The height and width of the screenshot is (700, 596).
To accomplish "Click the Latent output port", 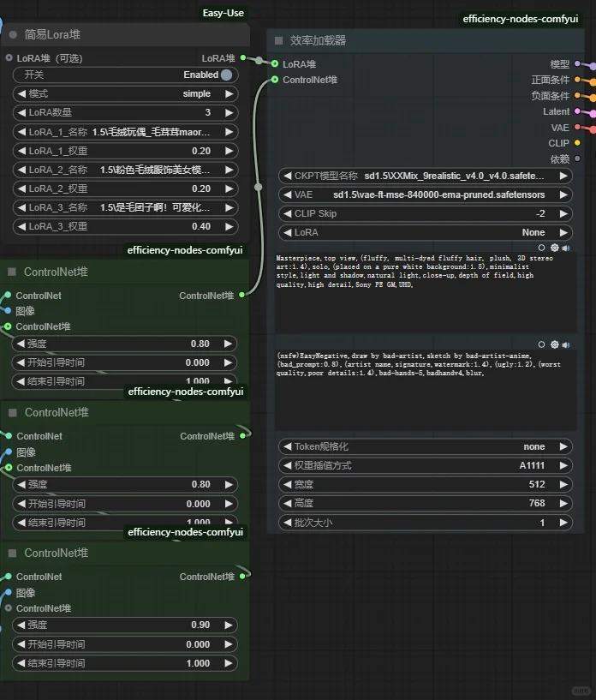I will pos(577,111).
